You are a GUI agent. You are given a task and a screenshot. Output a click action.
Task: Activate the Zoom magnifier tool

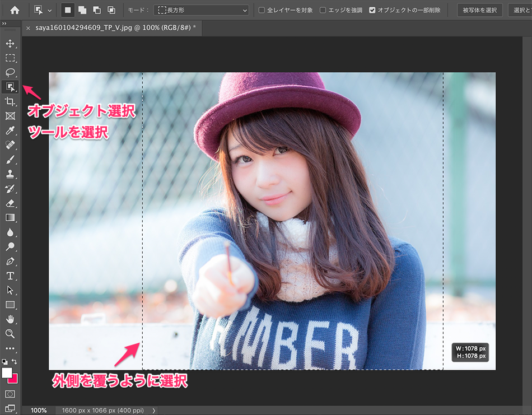10,334
